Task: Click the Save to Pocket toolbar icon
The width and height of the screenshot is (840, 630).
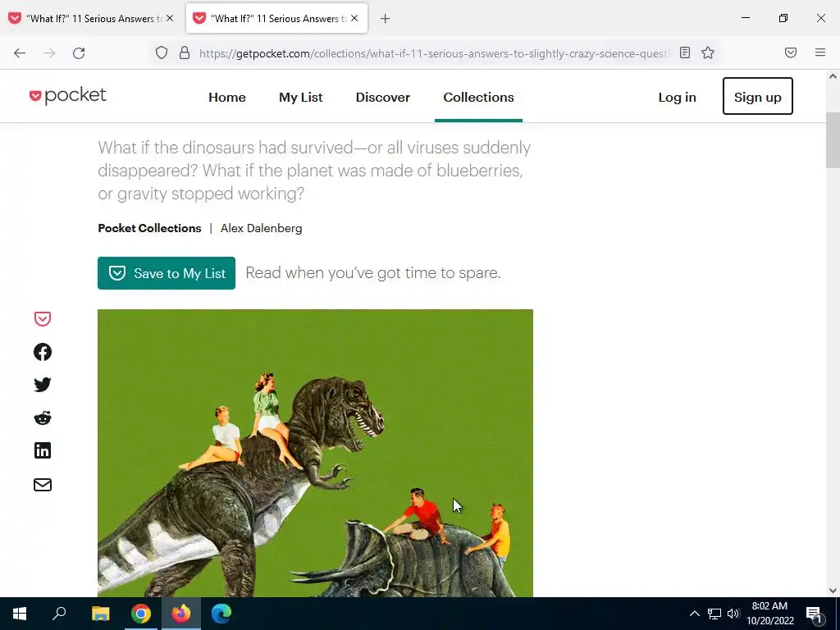Action: pyautogui.click(x=791, y=52)
